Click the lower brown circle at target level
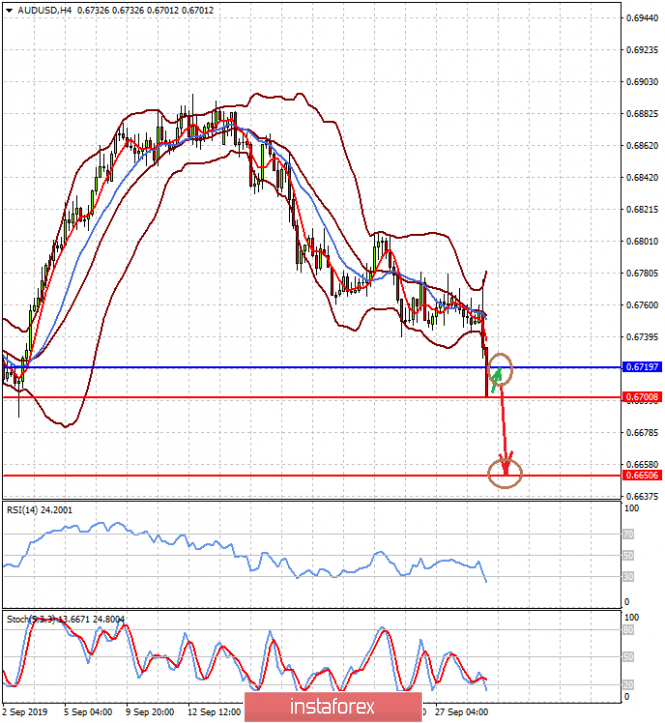Viewport: 665px width, 723px height. (506, 474)
